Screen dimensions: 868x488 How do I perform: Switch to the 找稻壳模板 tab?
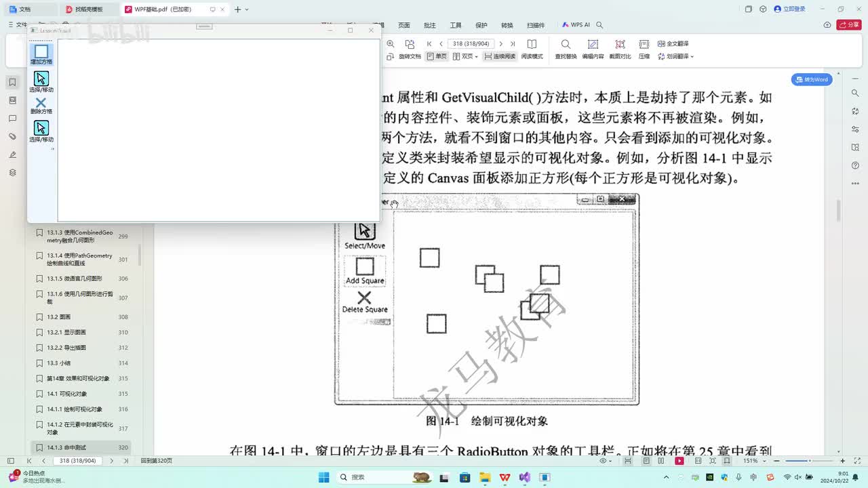pos(90,9)
